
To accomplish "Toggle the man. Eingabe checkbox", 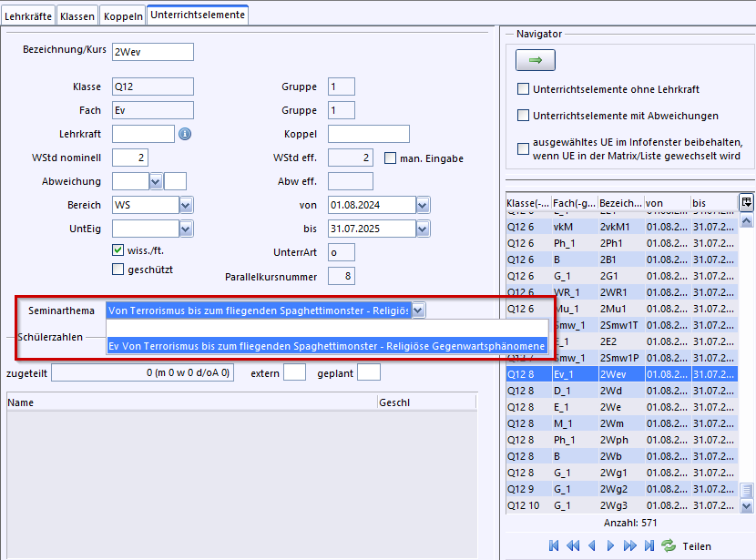I will 390,158.
